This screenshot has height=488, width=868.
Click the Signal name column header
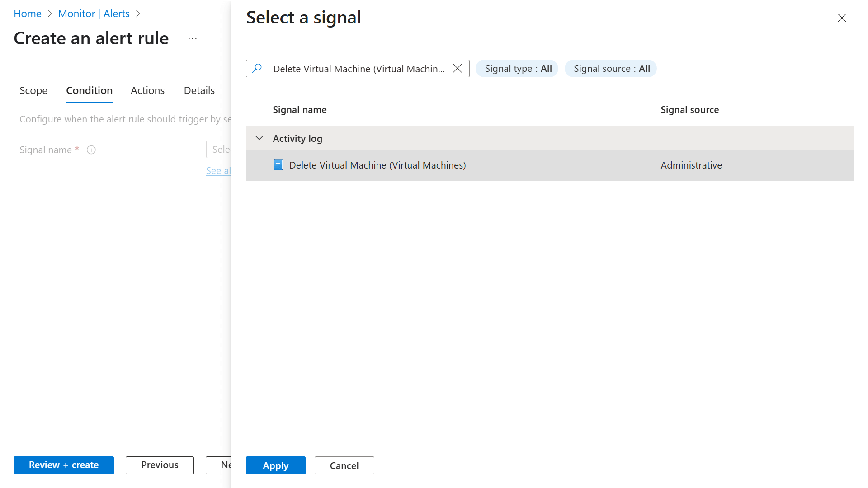point(300,110)
